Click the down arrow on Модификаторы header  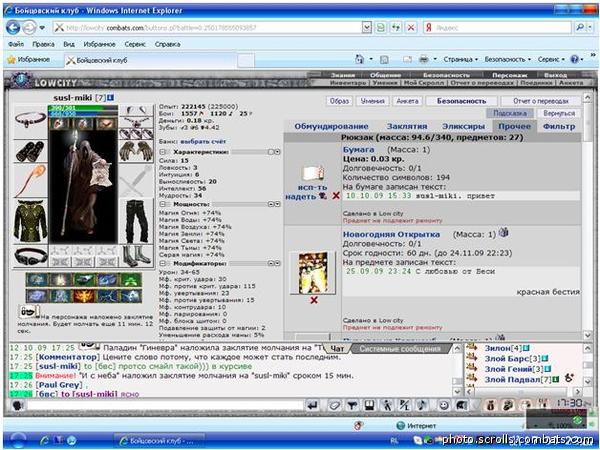click(x=277, y=263)
